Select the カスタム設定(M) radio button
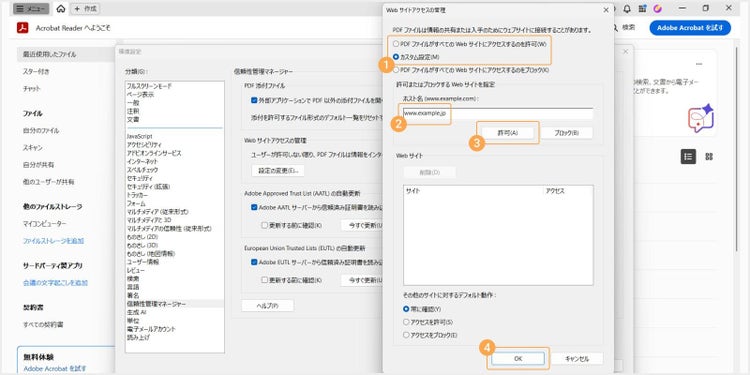 (396, 56)
